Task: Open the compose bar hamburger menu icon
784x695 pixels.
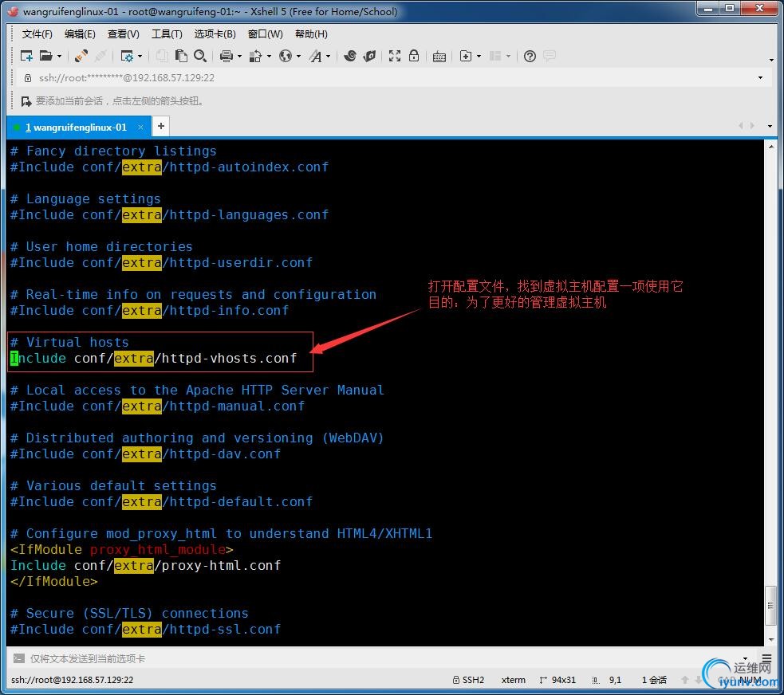Action: pyautogui.click(x=766, y=658)
